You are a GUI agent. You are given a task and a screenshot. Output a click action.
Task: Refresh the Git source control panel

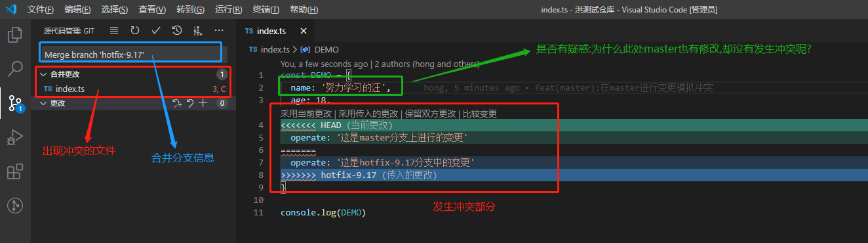pos(135,30)
